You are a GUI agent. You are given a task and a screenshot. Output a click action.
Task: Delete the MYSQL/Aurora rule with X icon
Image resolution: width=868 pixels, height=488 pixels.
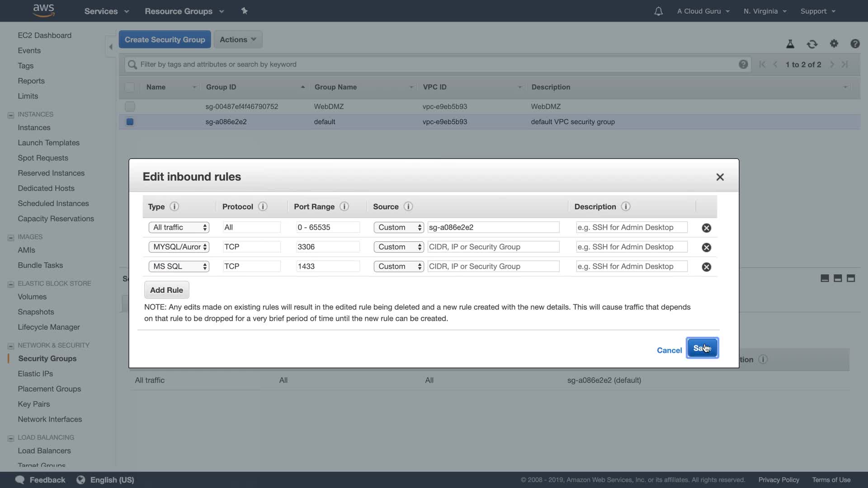706,247
